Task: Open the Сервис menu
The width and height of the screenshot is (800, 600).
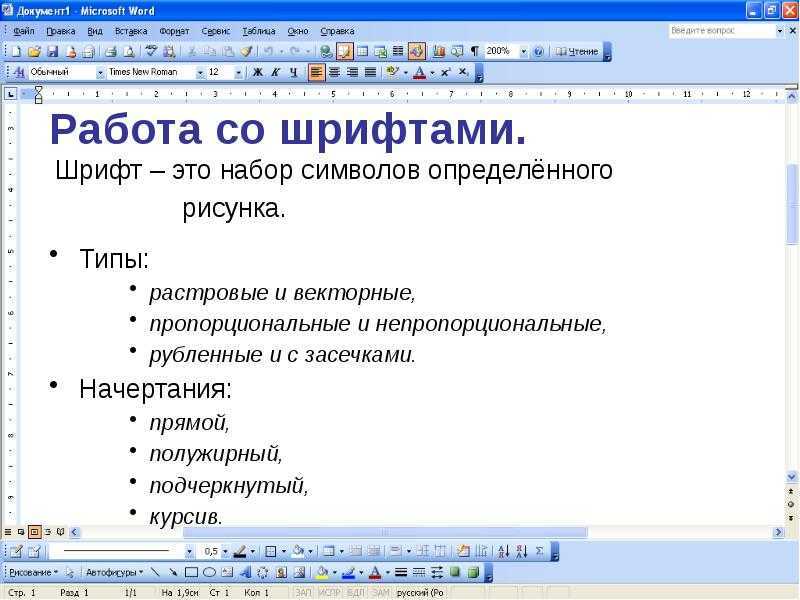Action: 216,31
